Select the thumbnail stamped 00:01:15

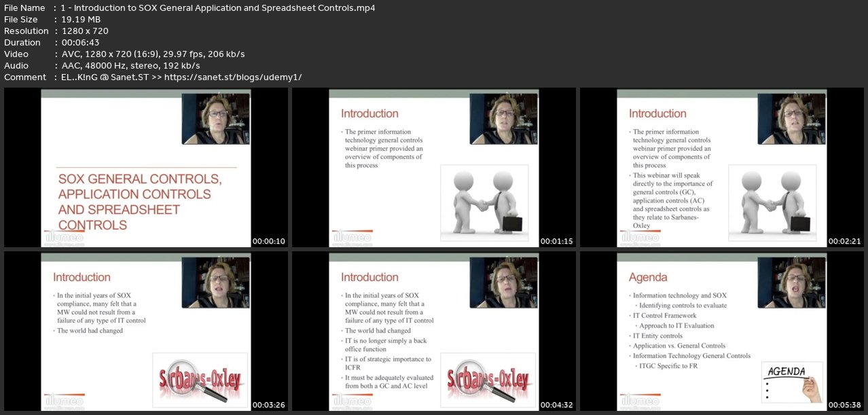(434, 168)
